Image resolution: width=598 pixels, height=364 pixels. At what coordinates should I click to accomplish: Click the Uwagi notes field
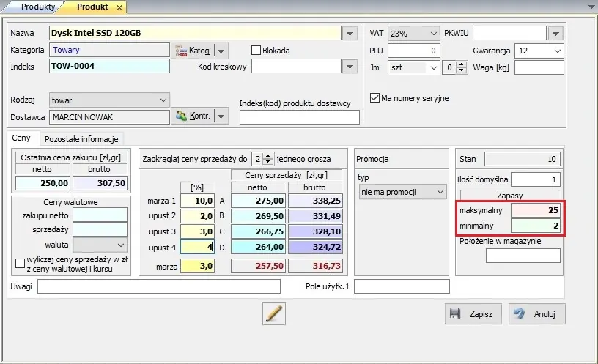pos(159,286)
